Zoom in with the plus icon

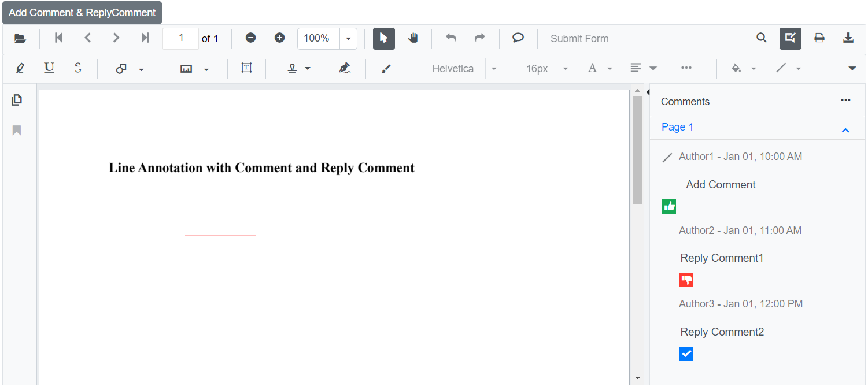(x=279, y=38)
